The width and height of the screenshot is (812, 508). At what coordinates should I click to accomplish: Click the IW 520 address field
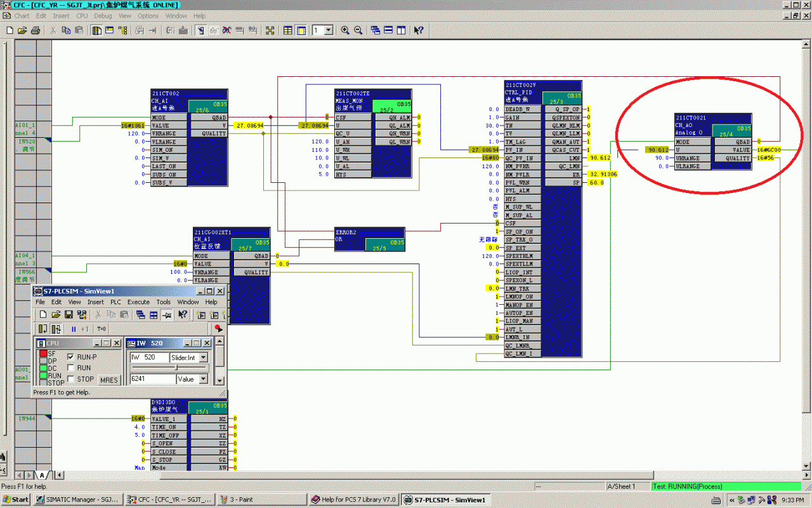[150, 358]
